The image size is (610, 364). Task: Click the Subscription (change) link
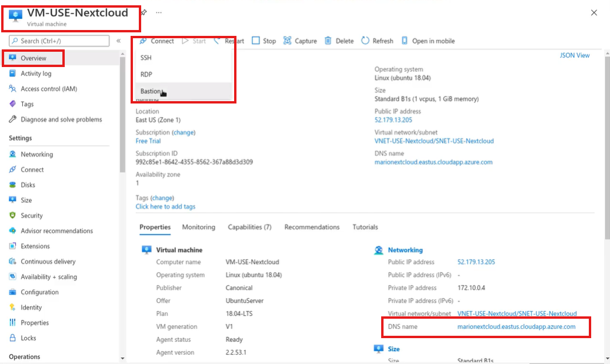coord(184,132)
